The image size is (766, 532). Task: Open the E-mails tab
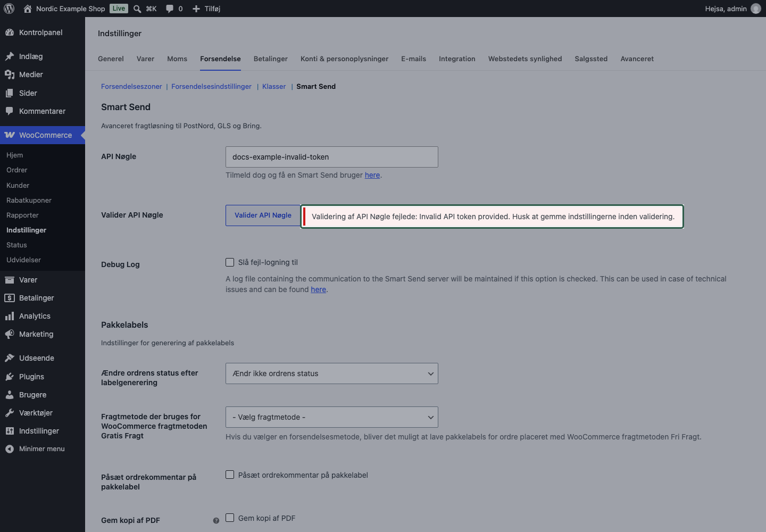click(x=413, y=59)
